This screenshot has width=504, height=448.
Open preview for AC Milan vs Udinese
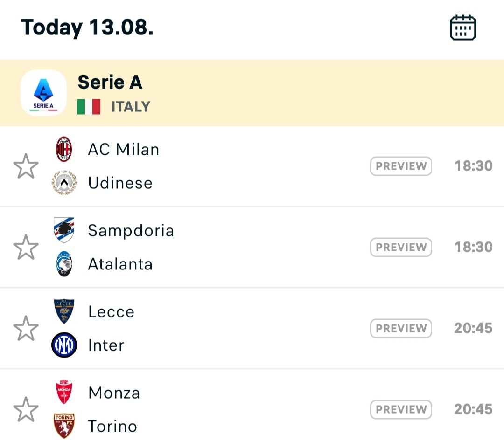coord(401,166)
